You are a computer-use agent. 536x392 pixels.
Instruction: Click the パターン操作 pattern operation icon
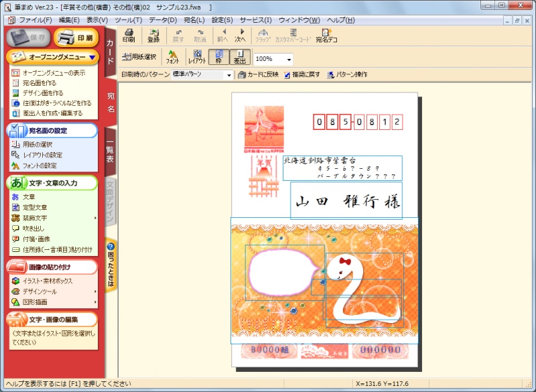(x=347, y=74)
